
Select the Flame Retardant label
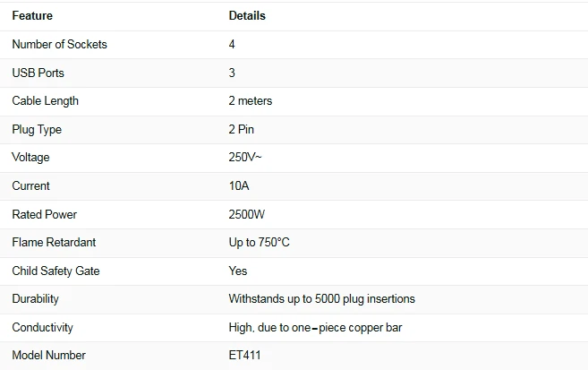(54, 243)
